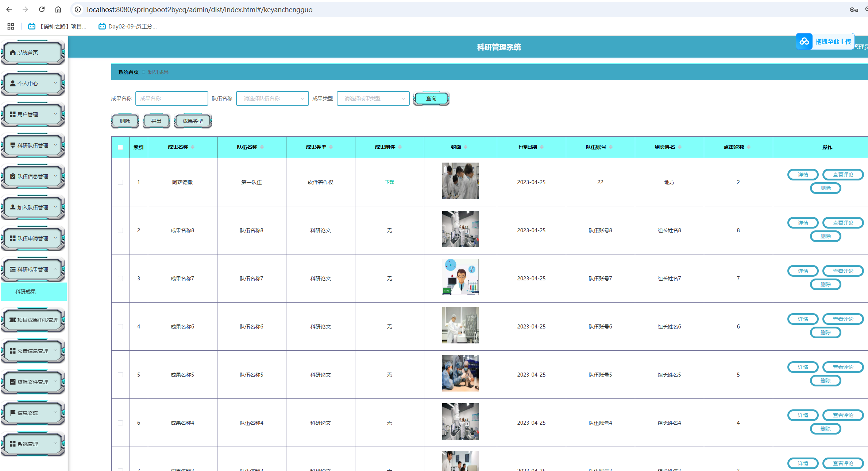Sort table by 队伍名称 column
Screen dimensions: 868x471
pyautogui.click(x=262, y=147)
